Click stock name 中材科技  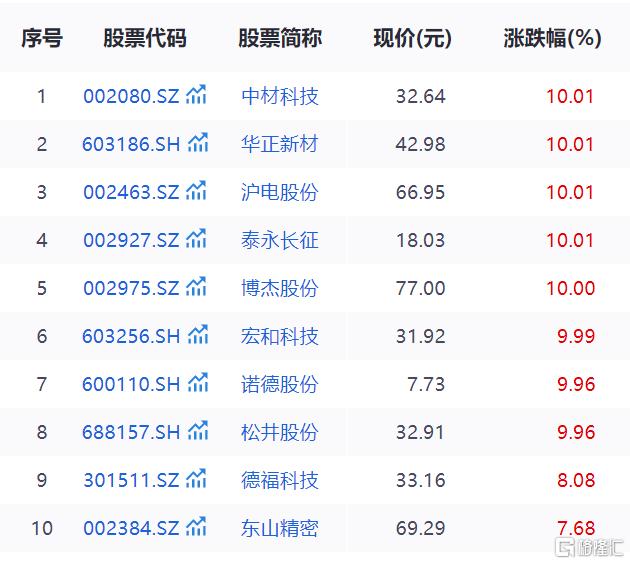280,97
